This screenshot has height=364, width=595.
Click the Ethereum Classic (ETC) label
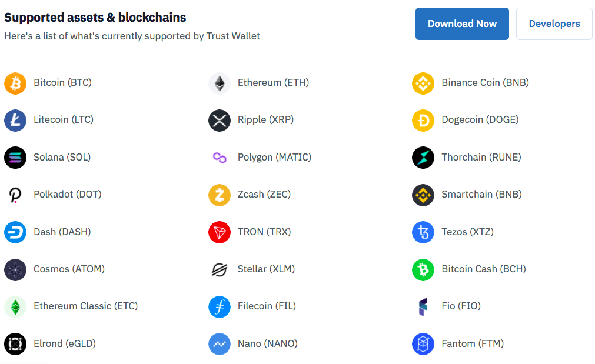click(86, 306)
